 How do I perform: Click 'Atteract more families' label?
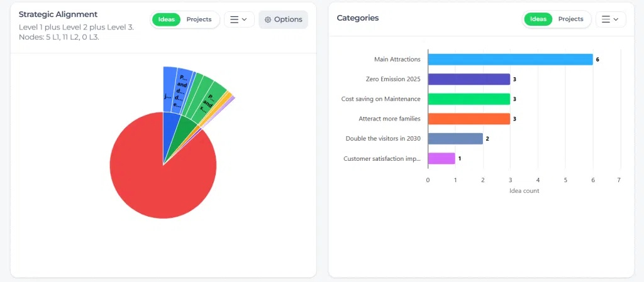tap(389, 119)
